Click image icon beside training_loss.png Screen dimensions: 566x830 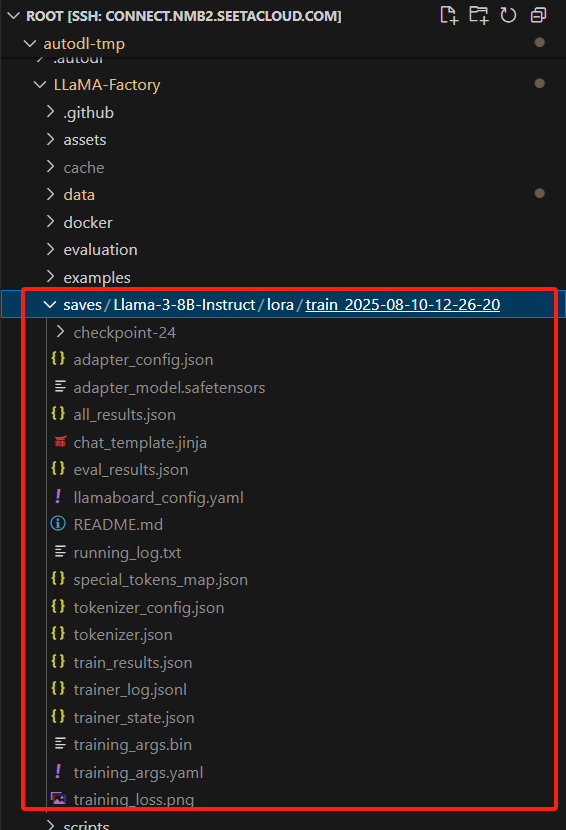point(58,798)
